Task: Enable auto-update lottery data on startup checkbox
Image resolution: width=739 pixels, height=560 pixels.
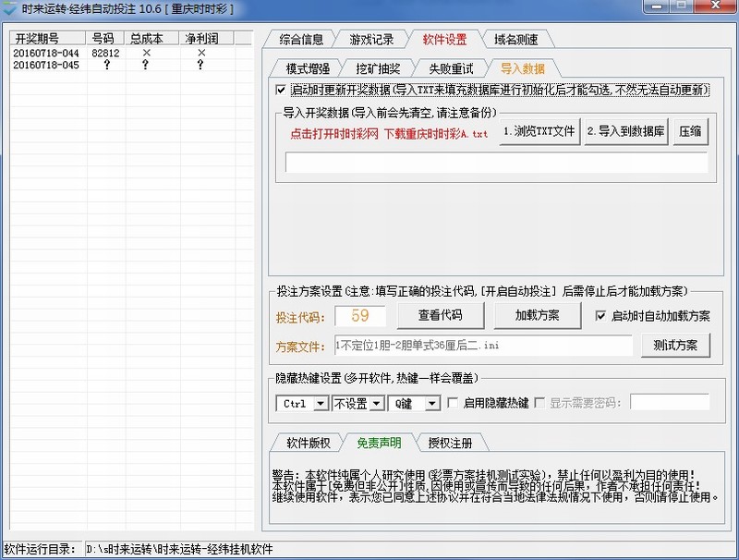Action: tap(282, 91)
